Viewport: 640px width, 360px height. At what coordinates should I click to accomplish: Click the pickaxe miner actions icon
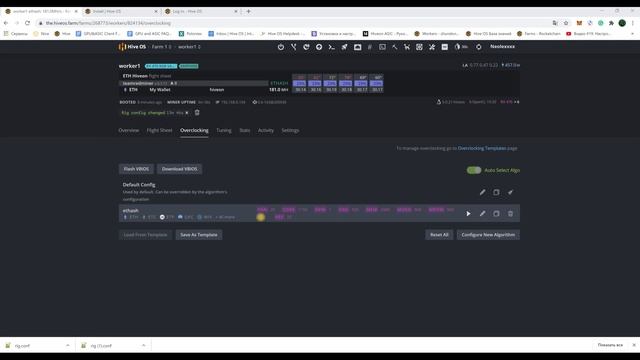coord(394,47)
